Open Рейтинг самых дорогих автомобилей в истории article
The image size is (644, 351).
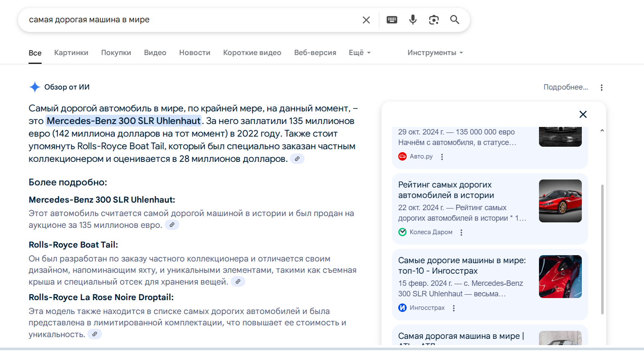pyautogui.click(x=446, y=190)
